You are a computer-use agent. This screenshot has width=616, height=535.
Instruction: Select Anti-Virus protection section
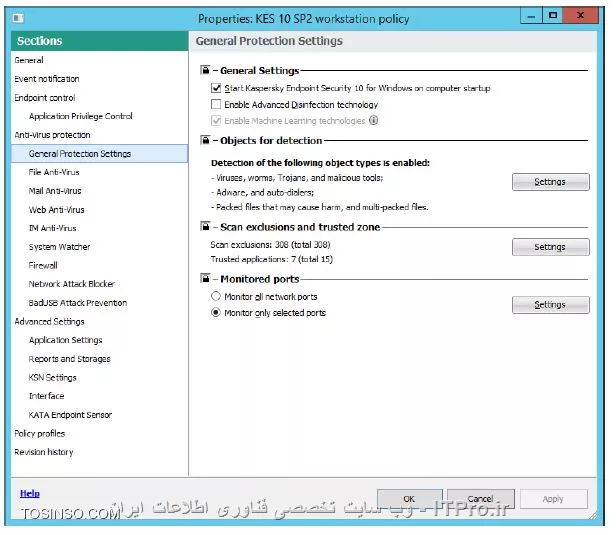tap(52, 135)
